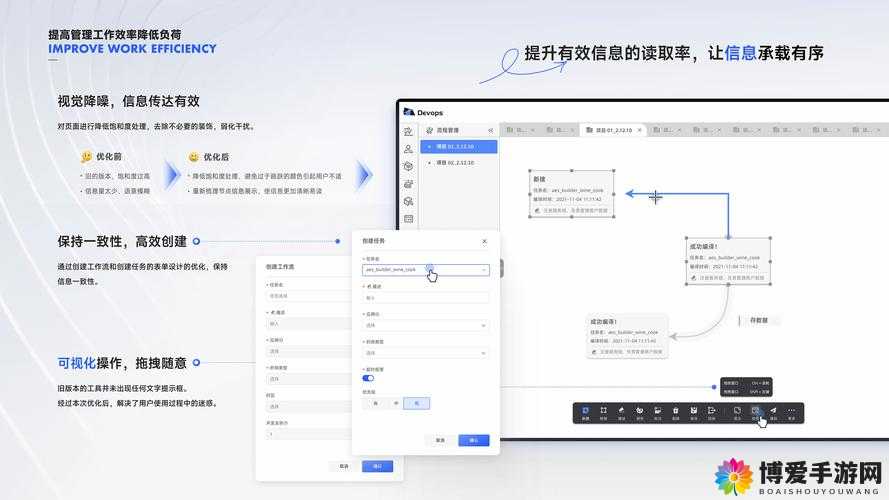Click the 存数据 label on the canvas
Viewport: 889px width, 500px height.
[759, 320]
